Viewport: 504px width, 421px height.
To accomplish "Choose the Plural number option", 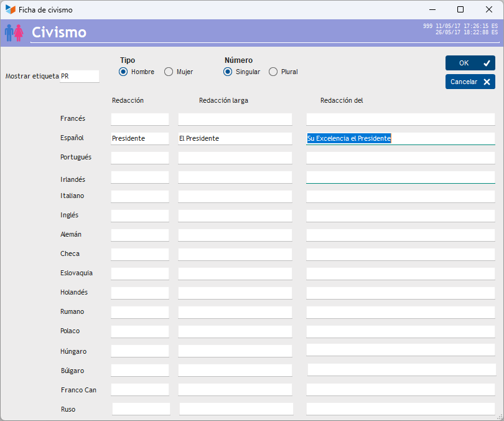I will pos(273,72).
